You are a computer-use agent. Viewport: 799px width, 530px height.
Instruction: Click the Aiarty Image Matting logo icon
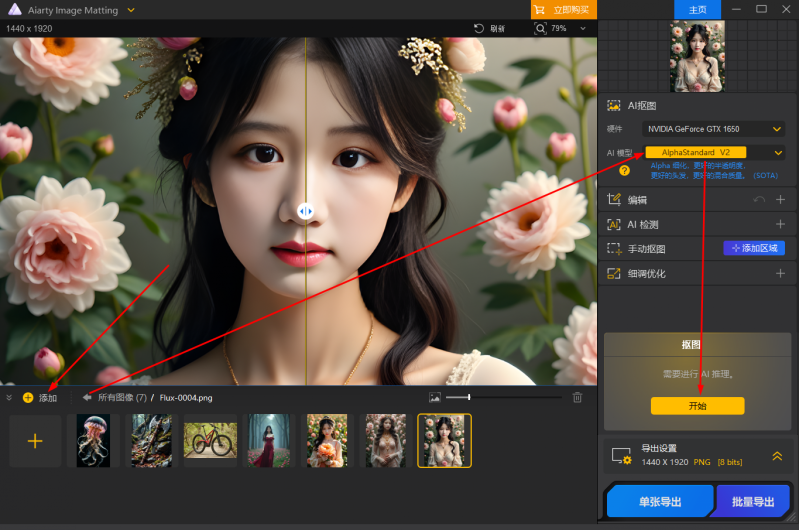tap(15, 9)
